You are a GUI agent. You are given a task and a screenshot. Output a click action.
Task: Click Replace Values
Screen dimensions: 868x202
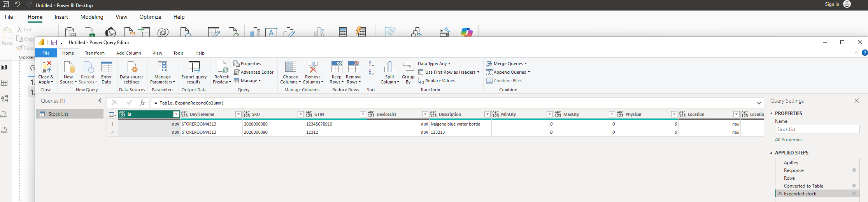[437, 81]
